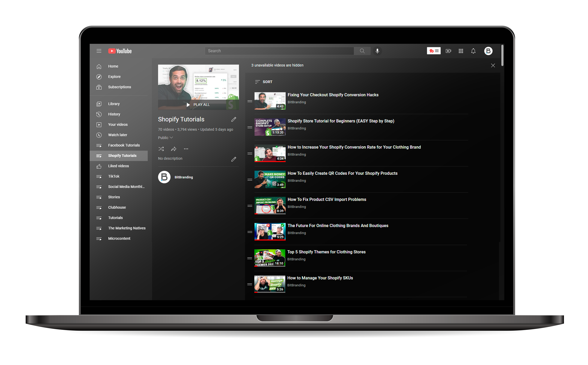Open Library in sidebar
588x365 pixels.
click(119, 104)
